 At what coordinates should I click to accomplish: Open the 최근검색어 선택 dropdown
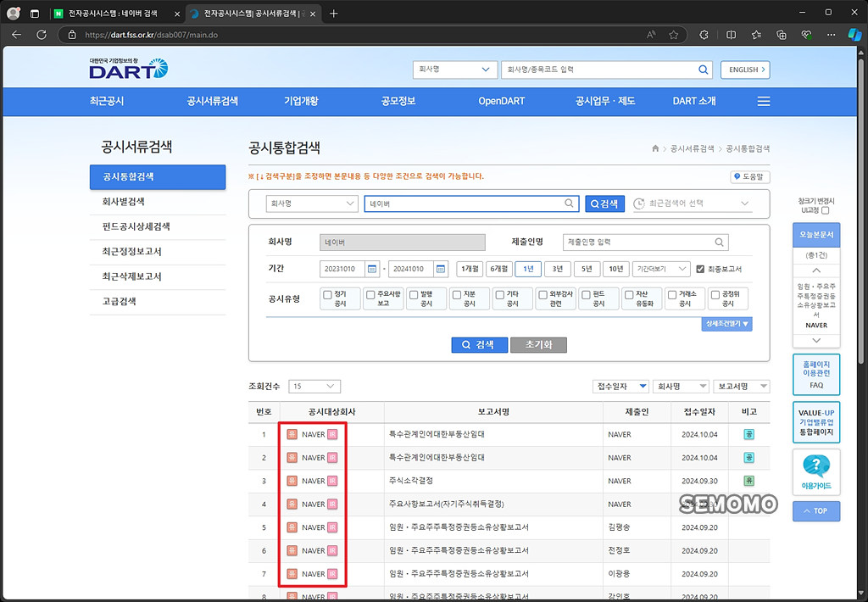[693, 203]
